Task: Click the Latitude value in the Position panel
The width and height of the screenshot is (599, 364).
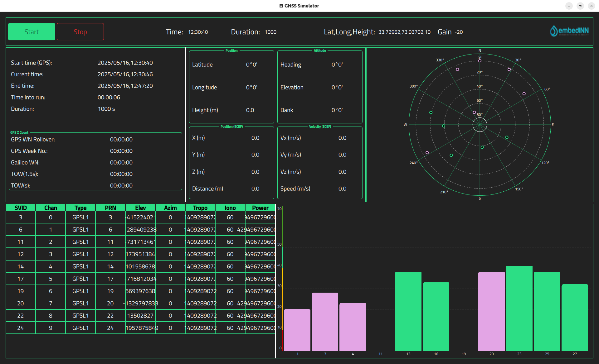Action: 251,65
